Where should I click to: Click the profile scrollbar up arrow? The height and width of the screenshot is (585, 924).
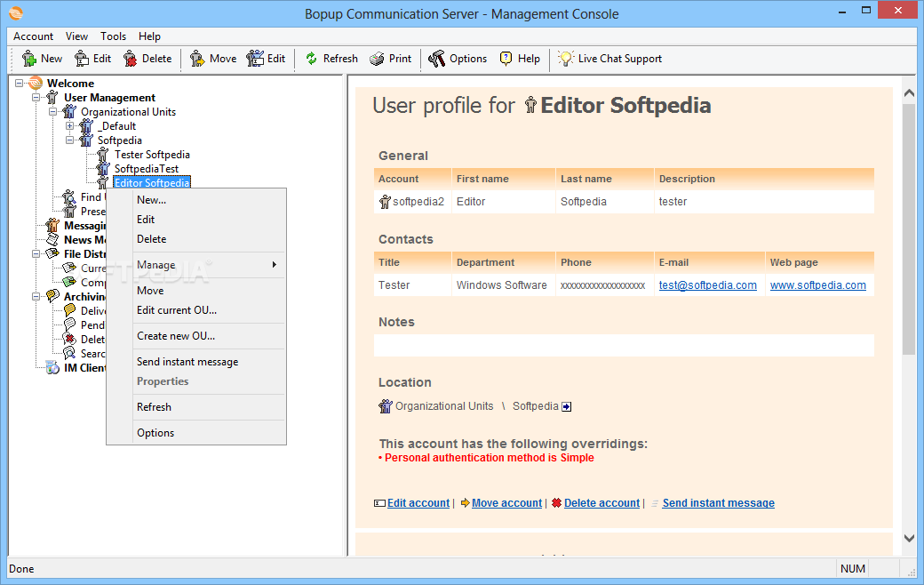pos(909,93)
